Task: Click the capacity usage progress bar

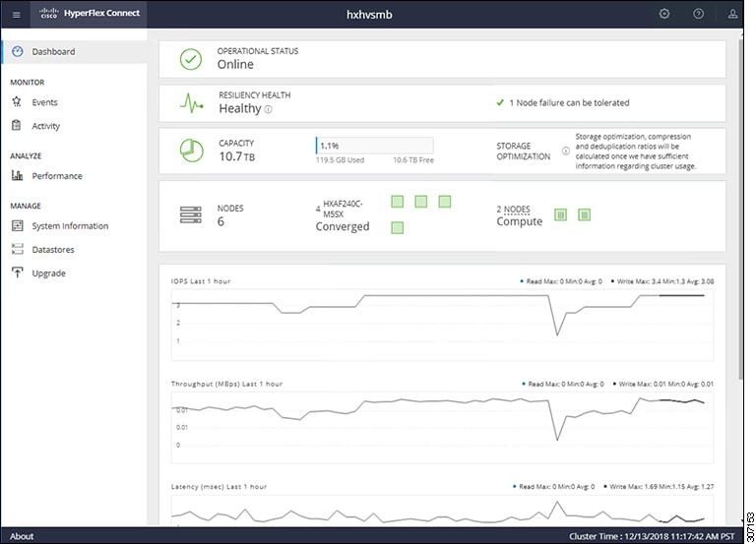Action: (x=374, y=146)
